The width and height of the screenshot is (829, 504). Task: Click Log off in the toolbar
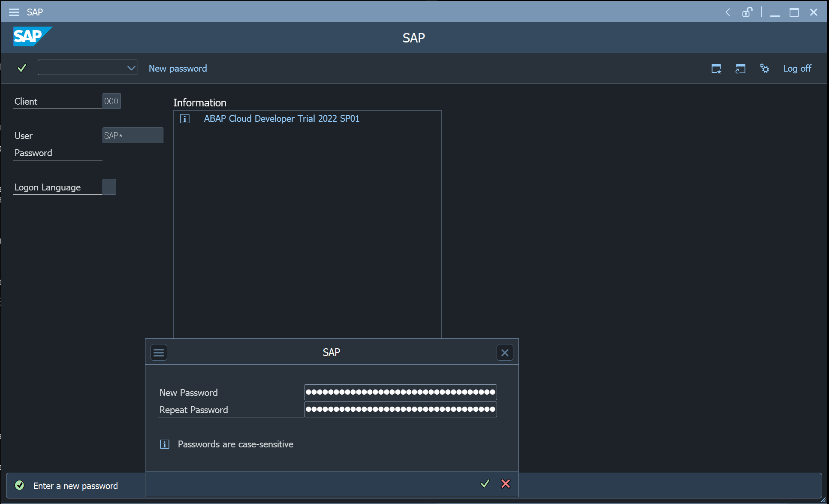(x=797, y=68)
